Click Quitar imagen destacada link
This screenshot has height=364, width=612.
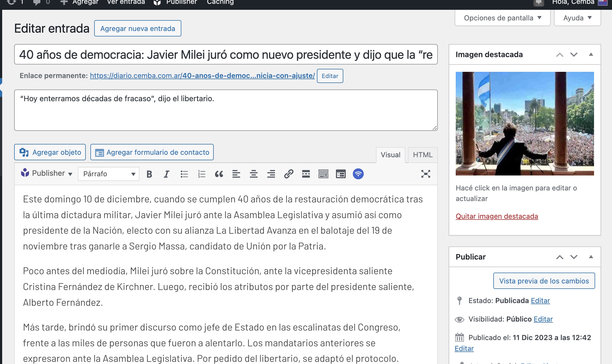(x=497, y=216)
